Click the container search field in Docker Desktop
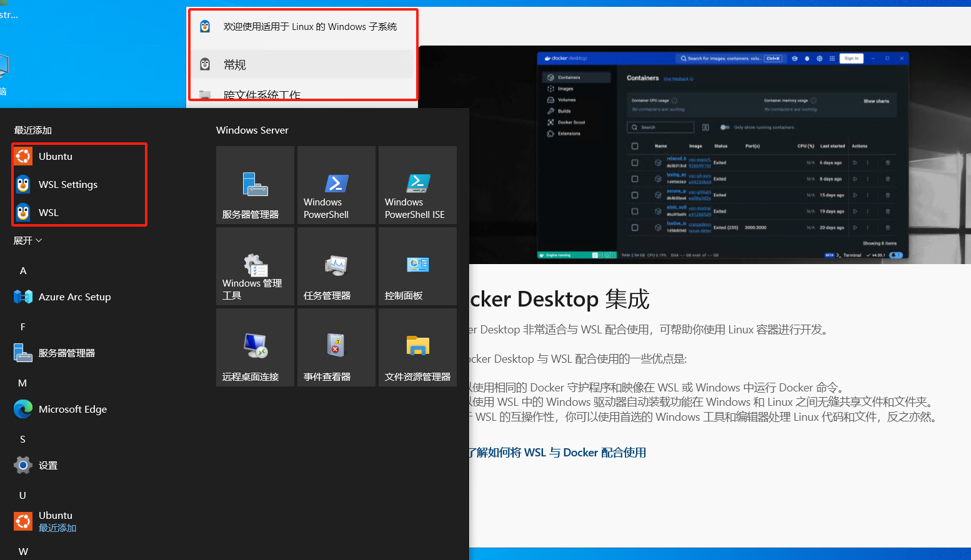 point(660,127)
